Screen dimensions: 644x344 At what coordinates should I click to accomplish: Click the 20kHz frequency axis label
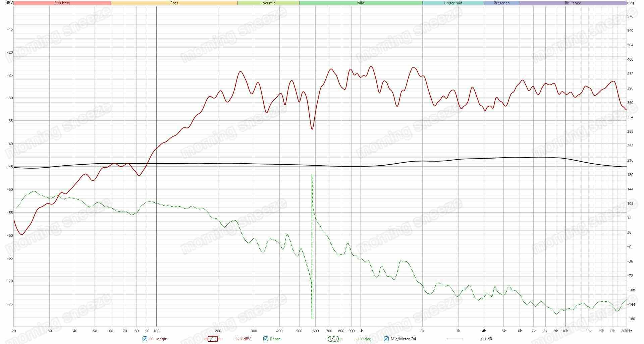click(627, 331)
